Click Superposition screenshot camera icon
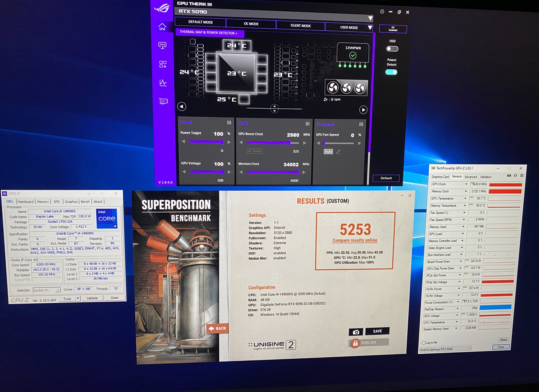This screenshot has width=539, height=392. pos(356,332)
